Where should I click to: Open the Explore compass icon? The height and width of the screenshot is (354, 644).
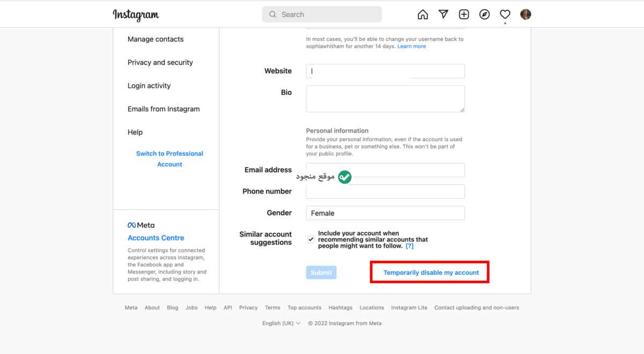point(485,15)
